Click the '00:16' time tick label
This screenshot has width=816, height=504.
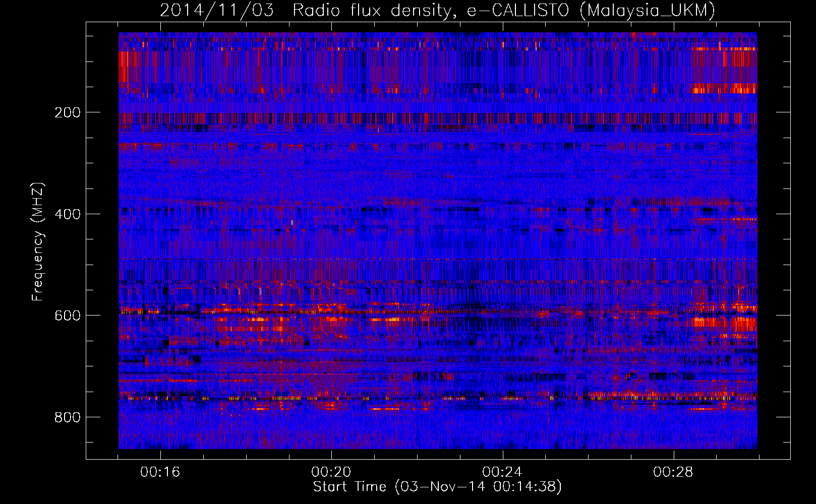pos(160,472)
